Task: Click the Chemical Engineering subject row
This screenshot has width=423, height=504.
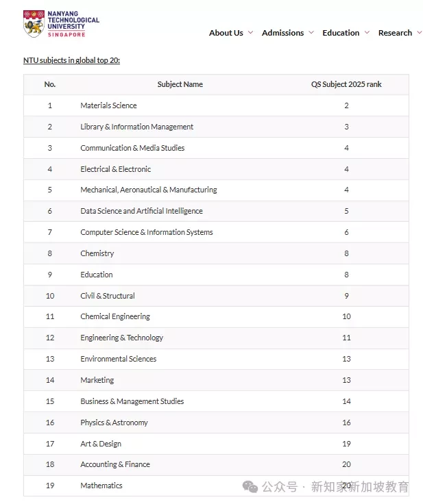Action: click(216, 316)
